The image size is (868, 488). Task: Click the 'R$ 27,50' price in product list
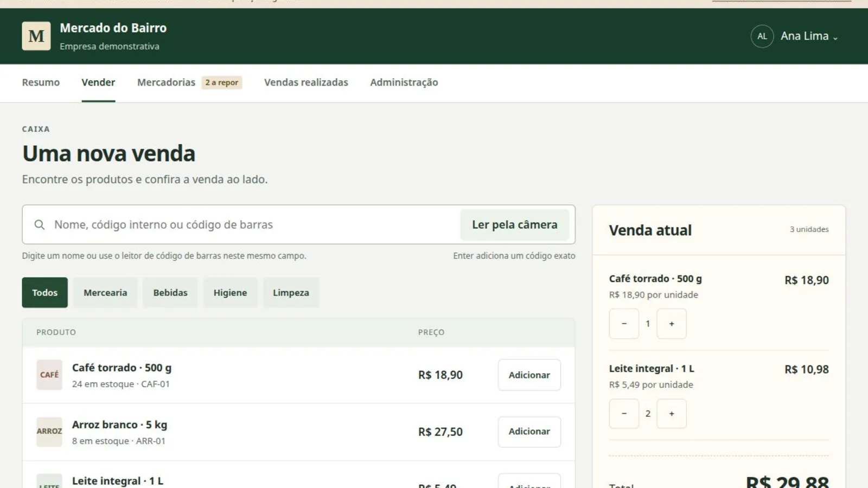point(441,432)
